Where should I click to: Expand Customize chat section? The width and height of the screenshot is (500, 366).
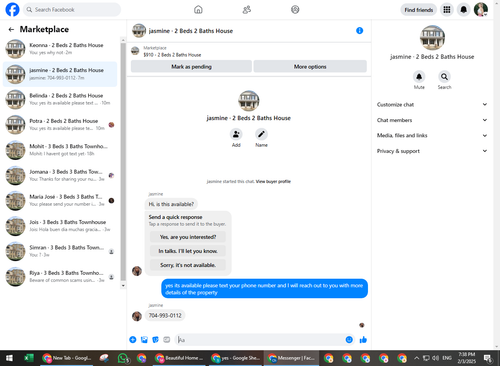coord(432,105)
